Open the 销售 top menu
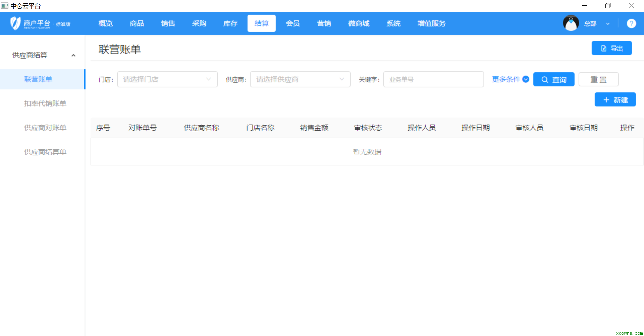This screenshot has height=336, width=644. pos(168,23)
